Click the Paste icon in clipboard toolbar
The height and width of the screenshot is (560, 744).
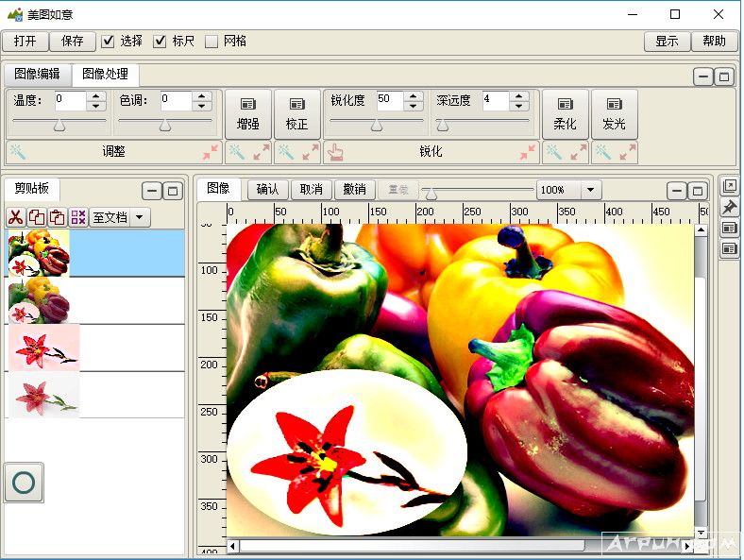(x=57, y=217)
